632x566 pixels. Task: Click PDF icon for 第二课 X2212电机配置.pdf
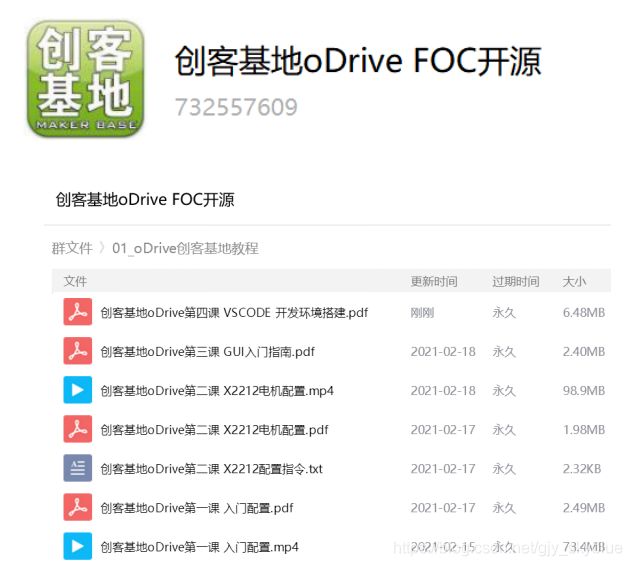(77, 429)
